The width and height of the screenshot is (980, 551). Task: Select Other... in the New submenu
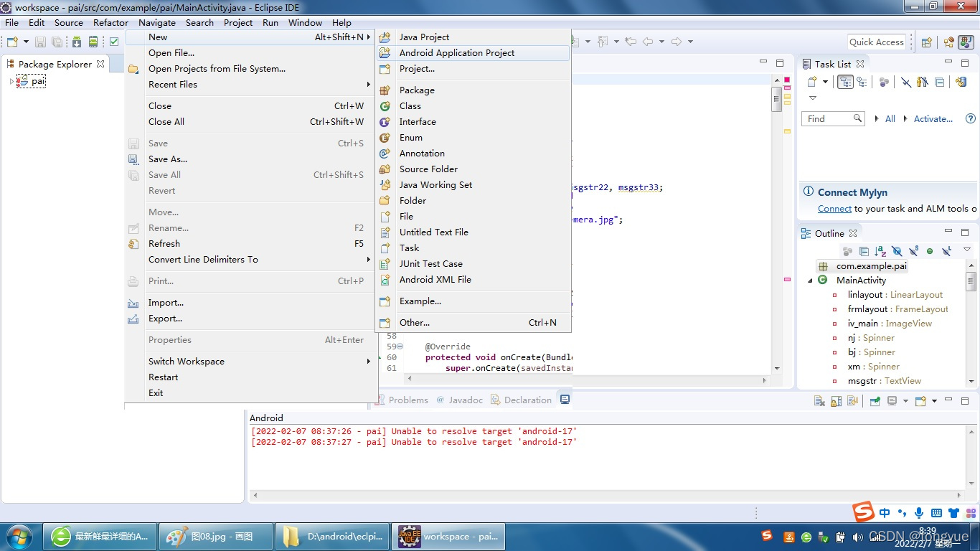(473, 323)
